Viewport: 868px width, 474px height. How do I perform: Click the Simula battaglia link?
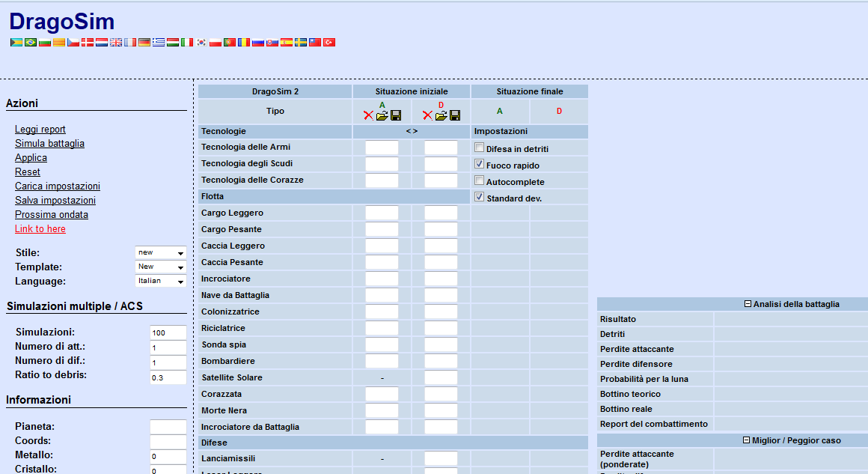49,144
